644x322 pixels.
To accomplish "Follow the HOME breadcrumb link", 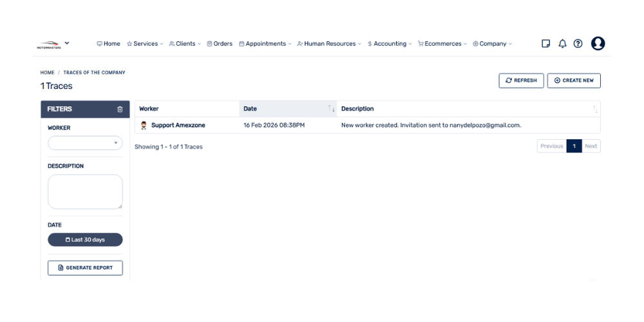I will [x=47, y=73].
